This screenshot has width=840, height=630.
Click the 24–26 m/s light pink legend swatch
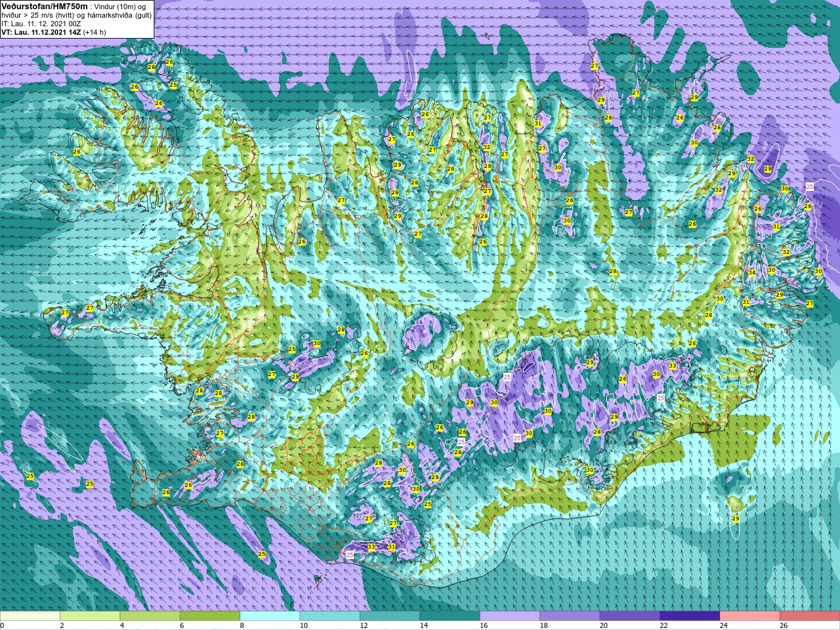[750, 616]
